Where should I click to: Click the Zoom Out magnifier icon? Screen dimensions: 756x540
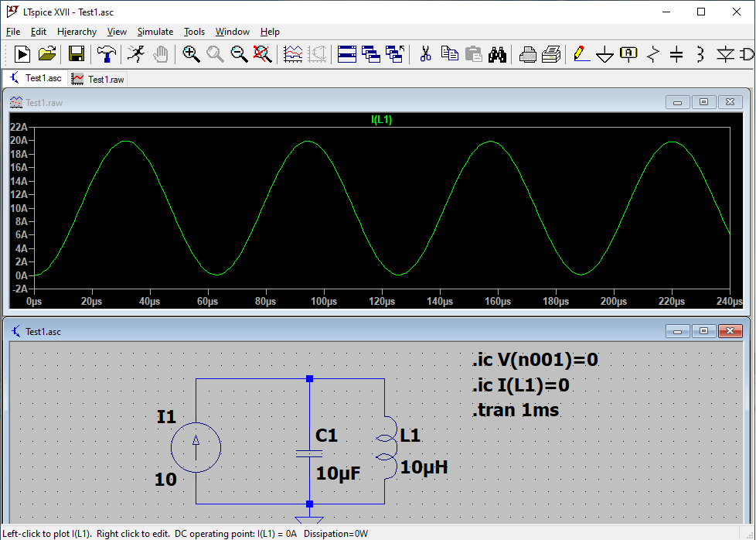pos(239,54)
